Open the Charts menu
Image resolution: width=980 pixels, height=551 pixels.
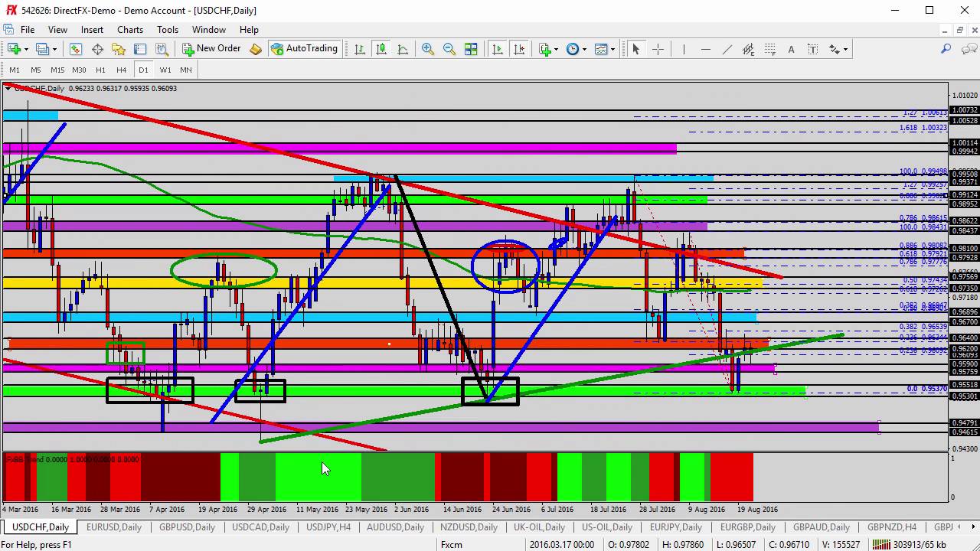pos(130,30)
